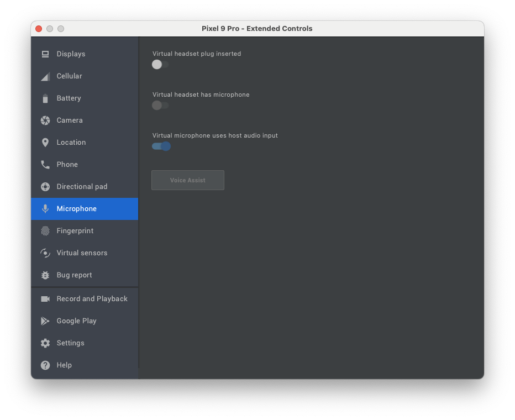Click the Directional pad icon
The image size is (515, 420).
[45, 187]
